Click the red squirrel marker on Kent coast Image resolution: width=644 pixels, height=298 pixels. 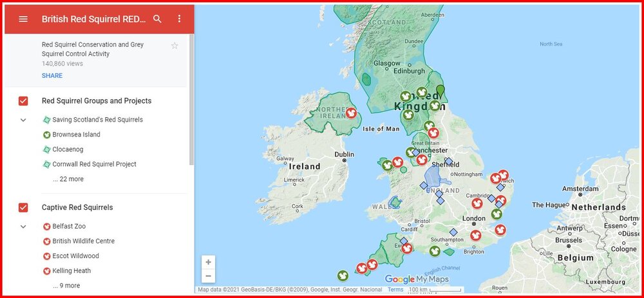click(x=500, y=230)
